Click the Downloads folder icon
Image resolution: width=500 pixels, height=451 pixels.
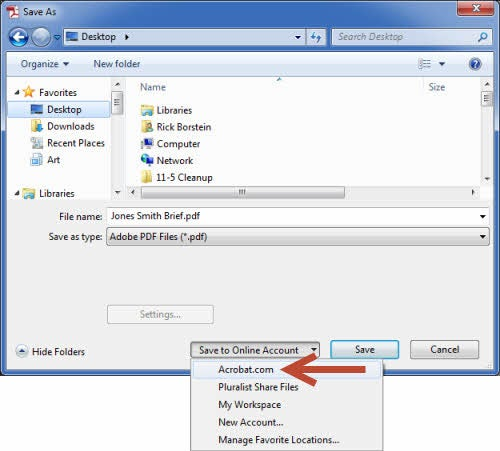37,126
